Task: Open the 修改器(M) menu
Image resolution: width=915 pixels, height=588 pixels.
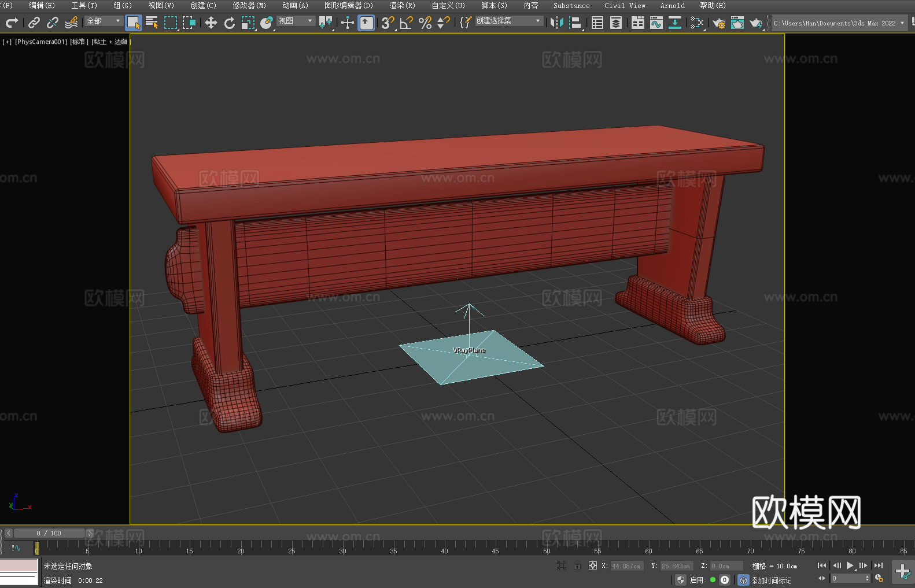Action: tap(249, 5)
